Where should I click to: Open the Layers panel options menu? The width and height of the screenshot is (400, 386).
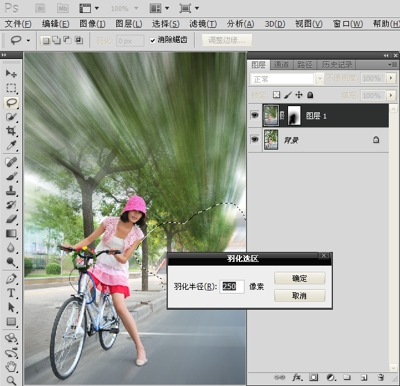(393, 65)
